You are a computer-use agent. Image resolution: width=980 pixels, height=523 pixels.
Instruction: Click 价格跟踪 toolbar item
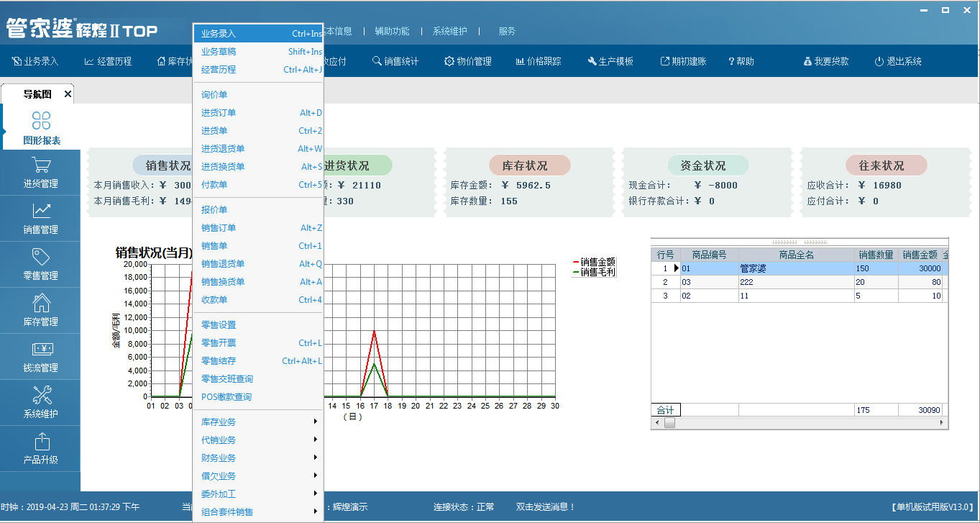[x=539, y=62]
